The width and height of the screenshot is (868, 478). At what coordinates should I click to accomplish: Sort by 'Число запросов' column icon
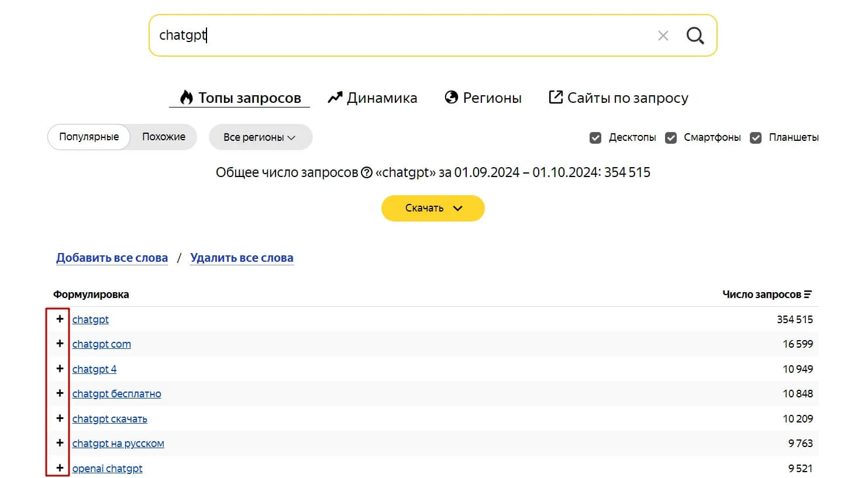[x=808, y=295]
